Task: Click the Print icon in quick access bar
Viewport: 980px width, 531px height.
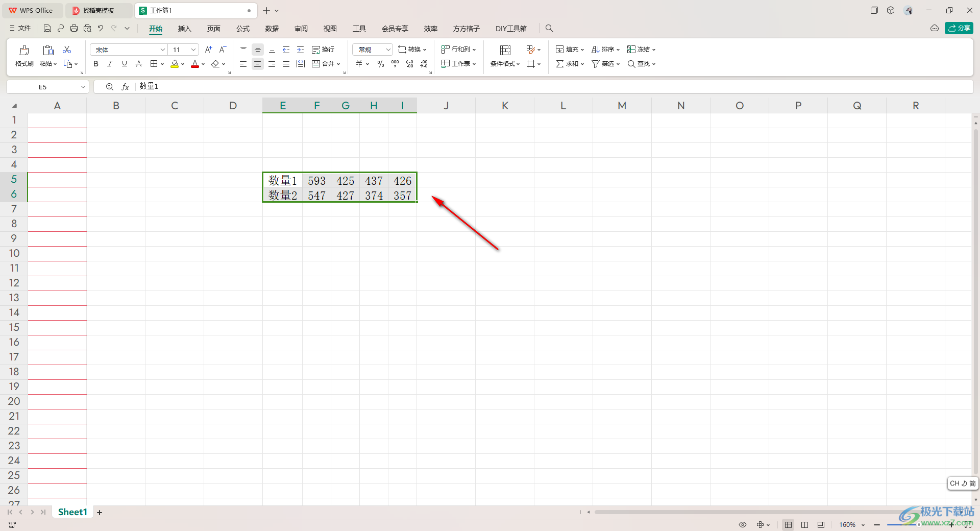Action: [74, 29]
